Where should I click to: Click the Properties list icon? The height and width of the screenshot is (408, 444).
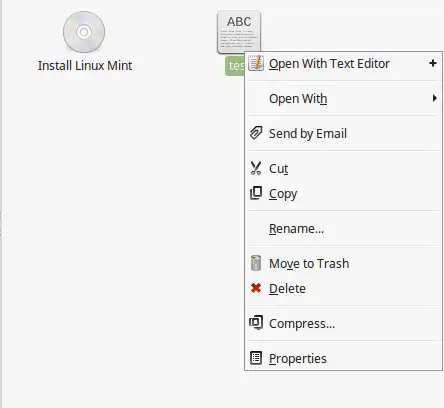click(256, 358)
